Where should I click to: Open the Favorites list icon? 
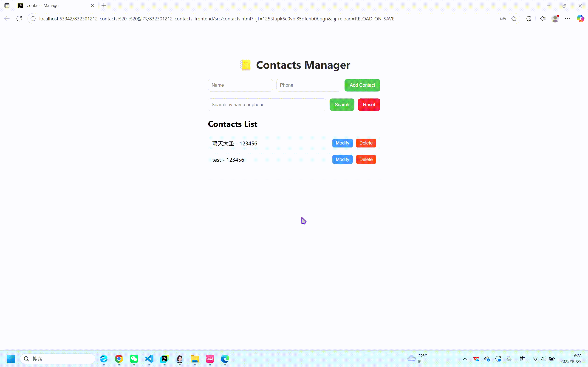tap(543, 19)
